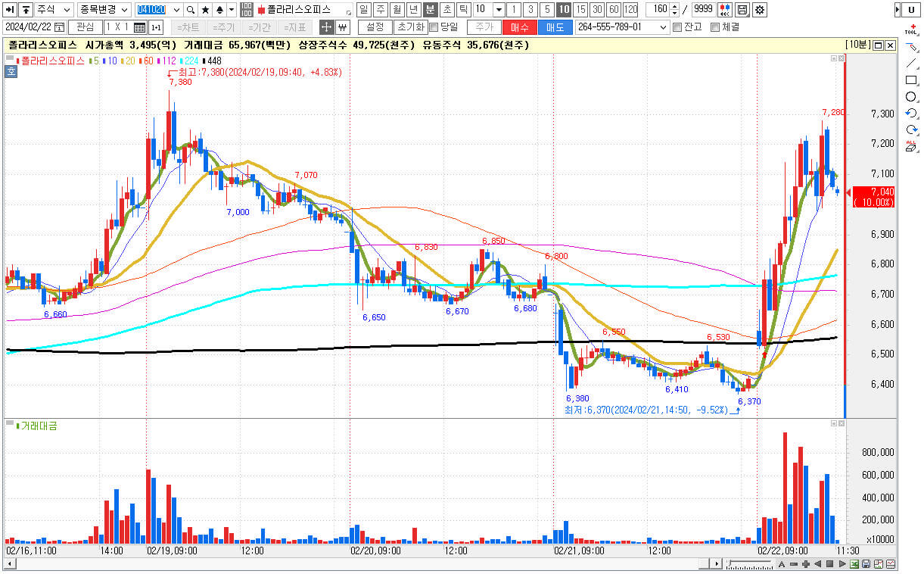This screenshot has width=924, height=574.
Task: Click the 매수 buy button
Action: (520, 27)
